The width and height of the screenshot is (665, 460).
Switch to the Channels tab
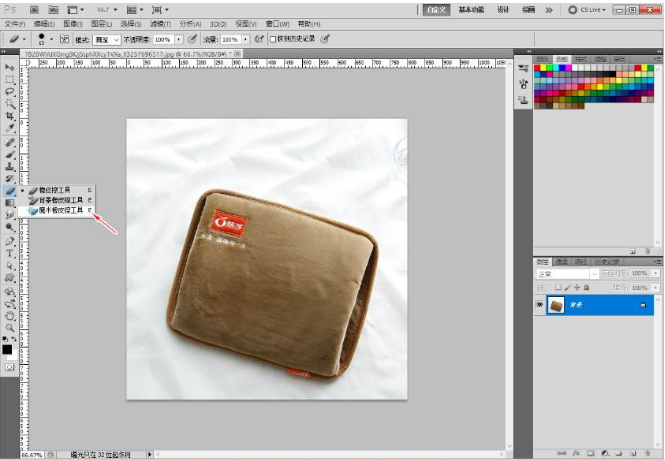(562, 262)
